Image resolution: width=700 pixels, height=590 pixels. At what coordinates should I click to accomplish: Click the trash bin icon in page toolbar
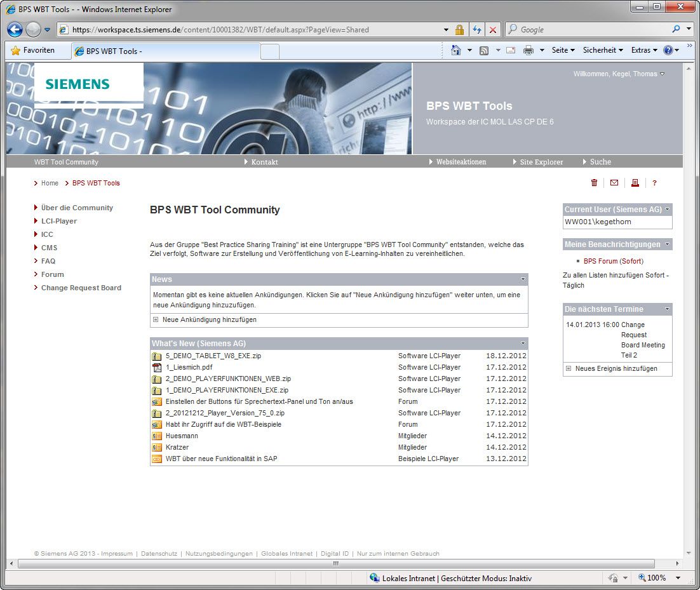pyautogui.click(x=594, y=183)
